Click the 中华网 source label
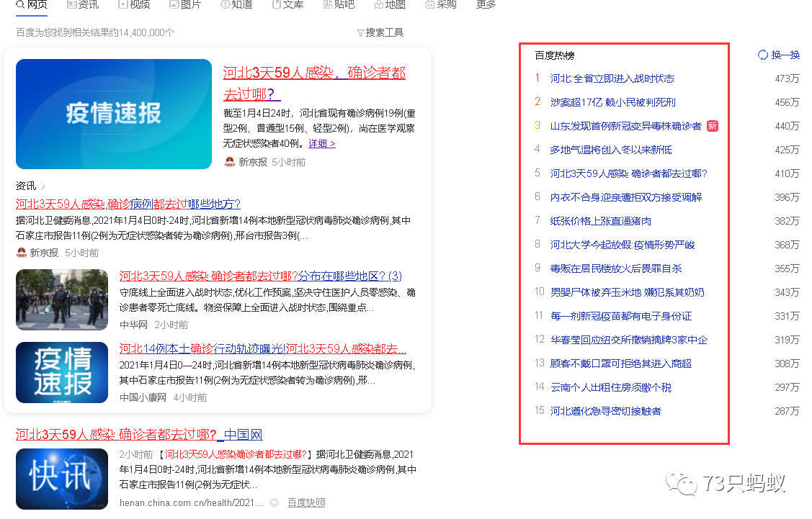The image size is (812, 519). click(x=133, y=325)
